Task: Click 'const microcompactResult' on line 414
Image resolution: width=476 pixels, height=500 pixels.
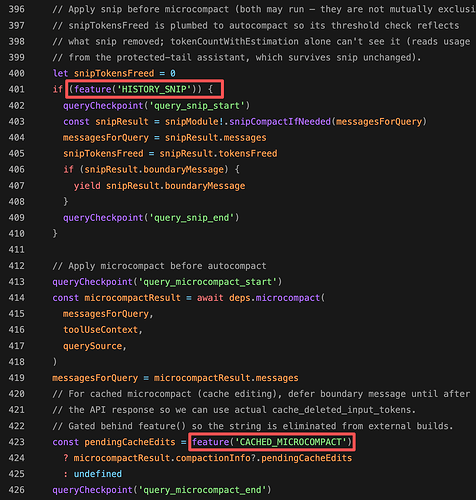Action: click(116, 298)
